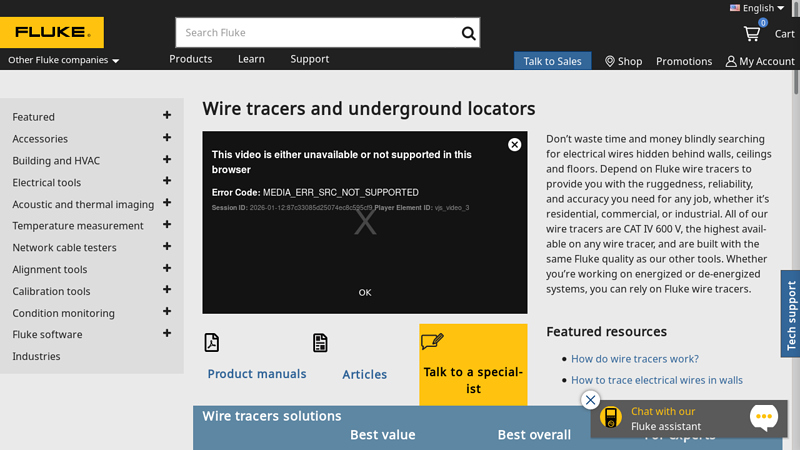Close the video error overlay

click(514, 145)
